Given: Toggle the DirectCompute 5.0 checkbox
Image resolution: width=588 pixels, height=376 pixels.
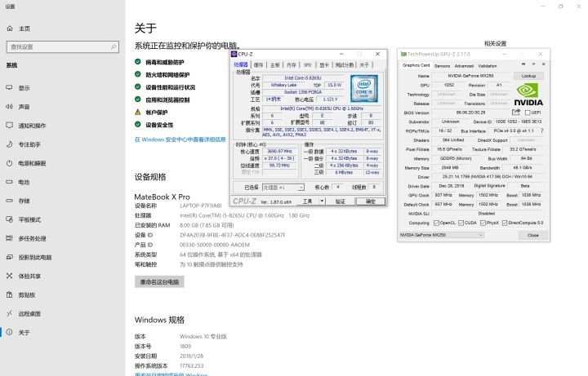Looking at the screenshot, I should 505,223.
